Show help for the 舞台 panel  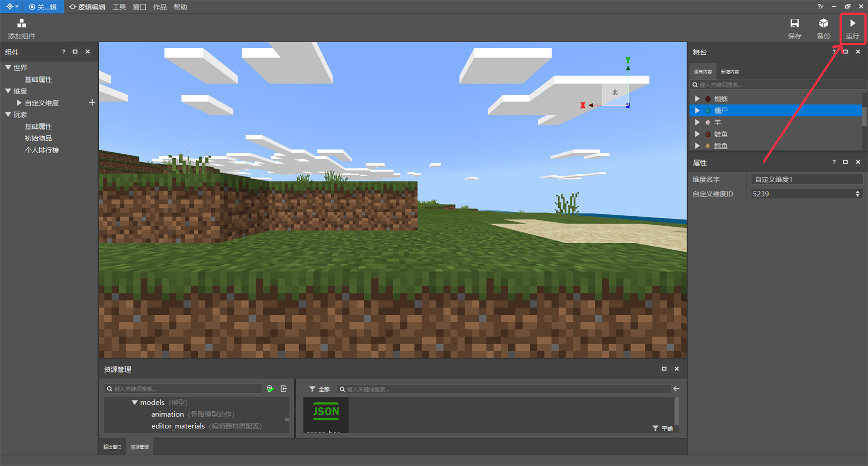click(x=834, y=52)
